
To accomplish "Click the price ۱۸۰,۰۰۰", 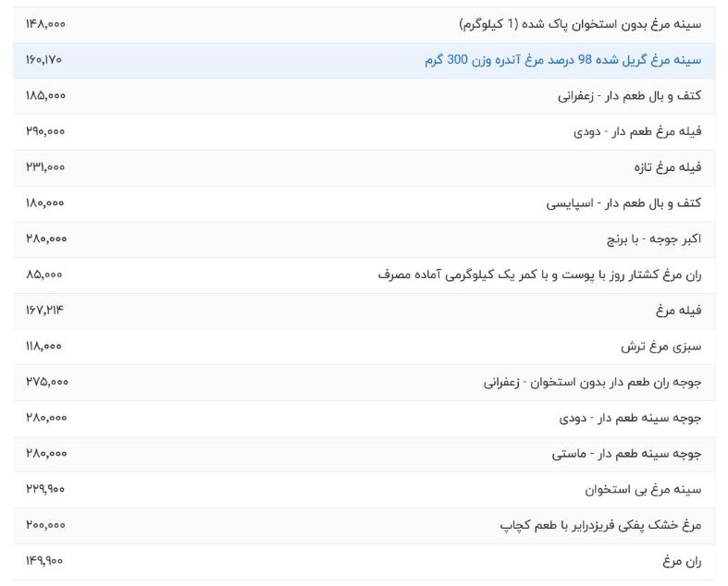I will pos(45,203).
